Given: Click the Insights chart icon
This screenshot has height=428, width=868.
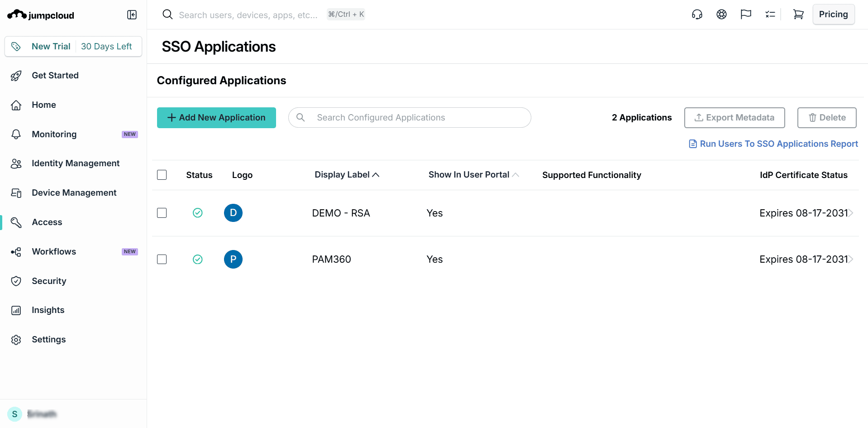Looking at the screenshot, I should [16, 310].
